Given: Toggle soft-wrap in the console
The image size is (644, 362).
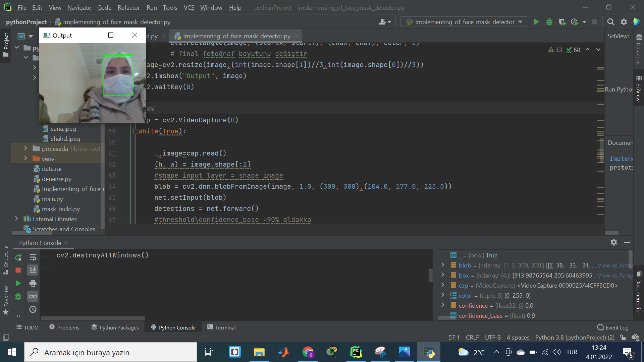Looking at the screenshot, I should (33, 257).
